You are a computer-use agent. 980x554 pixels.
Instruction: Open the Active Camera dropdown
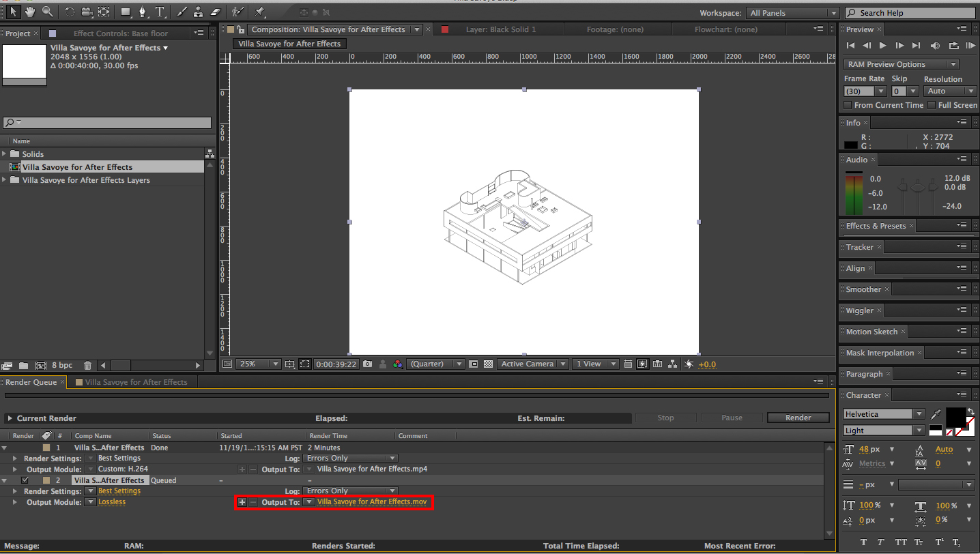[x=532, y=364]
